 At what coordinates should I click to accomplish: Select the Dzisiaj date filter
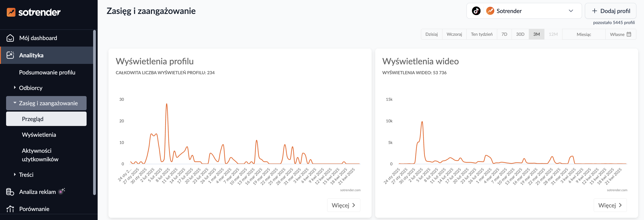[431, 34]
